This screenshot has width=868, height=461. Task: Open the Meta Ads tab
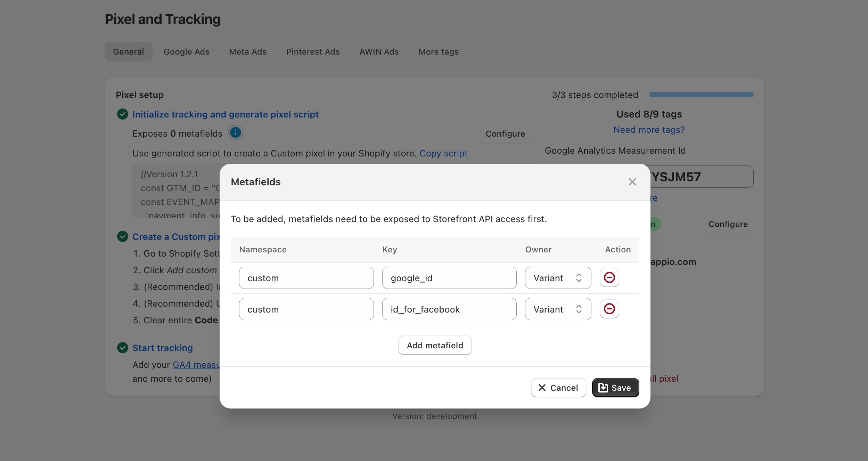(x=247, y=51)
